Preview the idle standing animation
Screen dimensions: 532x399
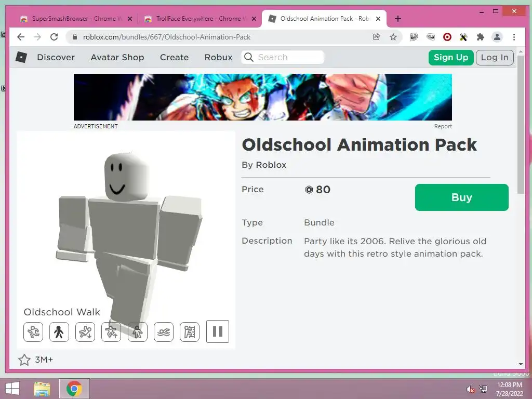[137, 331]
